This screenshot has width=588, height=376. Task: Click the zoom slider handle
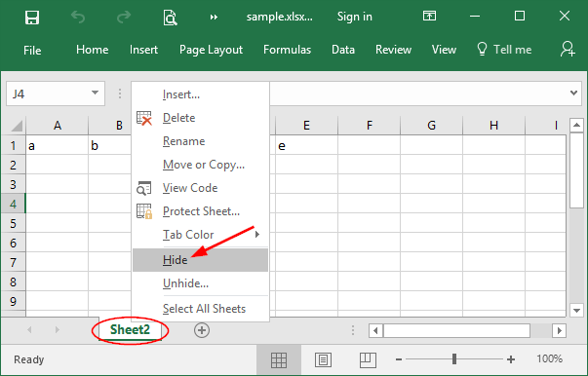pyautogui.click(x=454, y=359)
